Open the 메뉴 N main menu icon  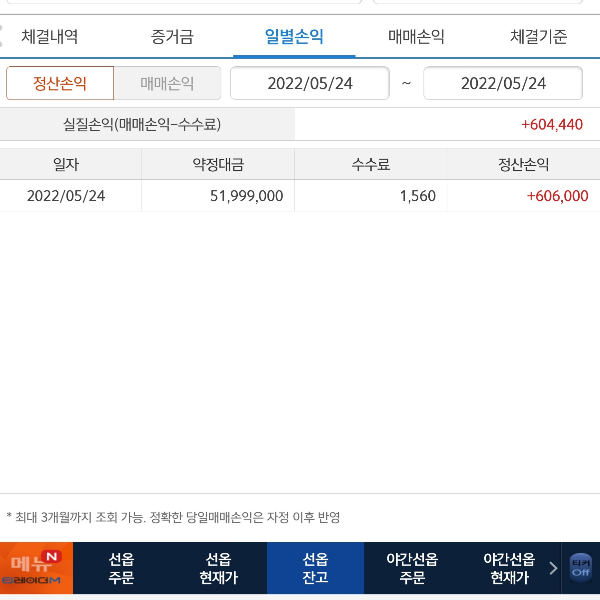click(36, 568)
